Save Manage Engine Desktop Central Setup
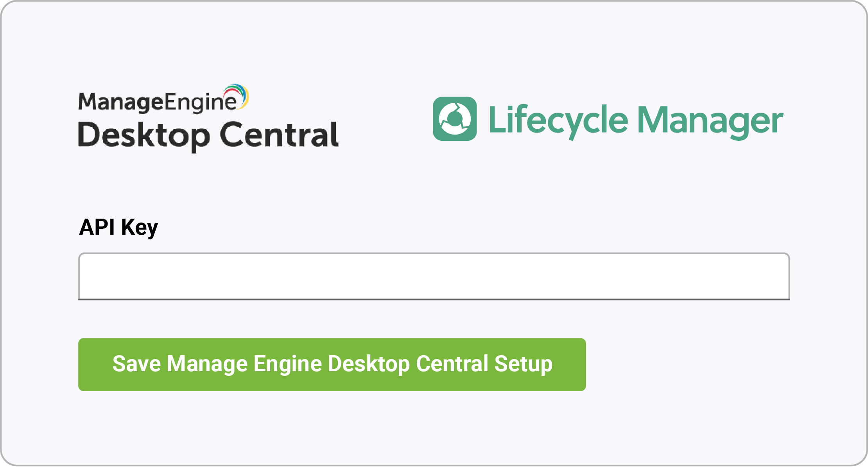This screenshot has height=467, width=868. pos(332,365)
